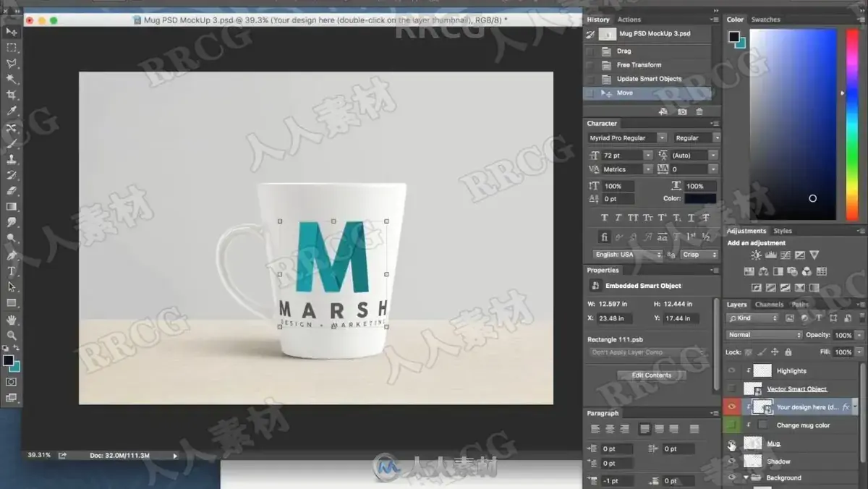This screenshot has width=868, height=489.
Task: Toggle Underline in Character panel
Action: point(692,218)
